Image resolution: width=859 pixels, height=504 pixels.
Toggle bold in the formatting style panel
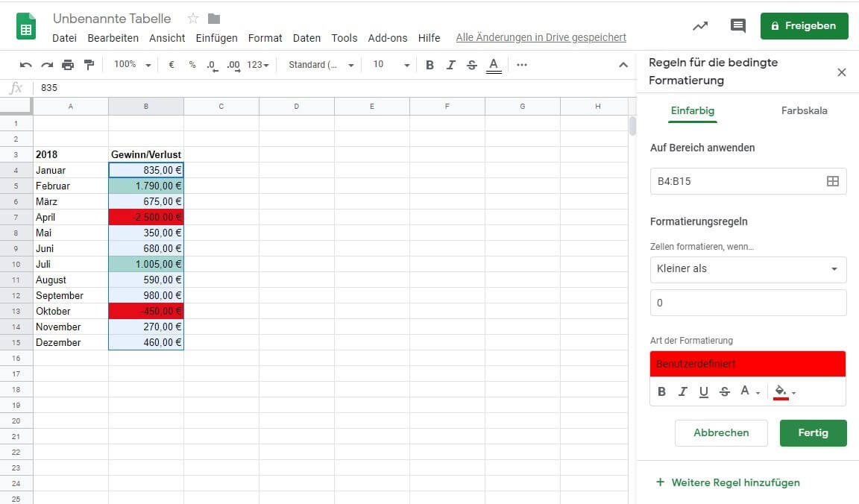click(x=662, y=391)
